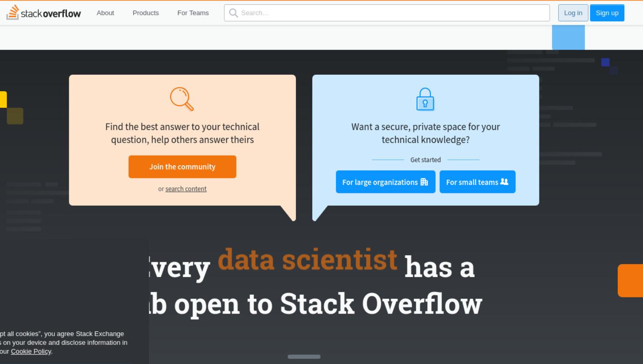Click the Stack Overflow logo
The image size is (643, 364).
pyautogui.click(x=44, y=13)
